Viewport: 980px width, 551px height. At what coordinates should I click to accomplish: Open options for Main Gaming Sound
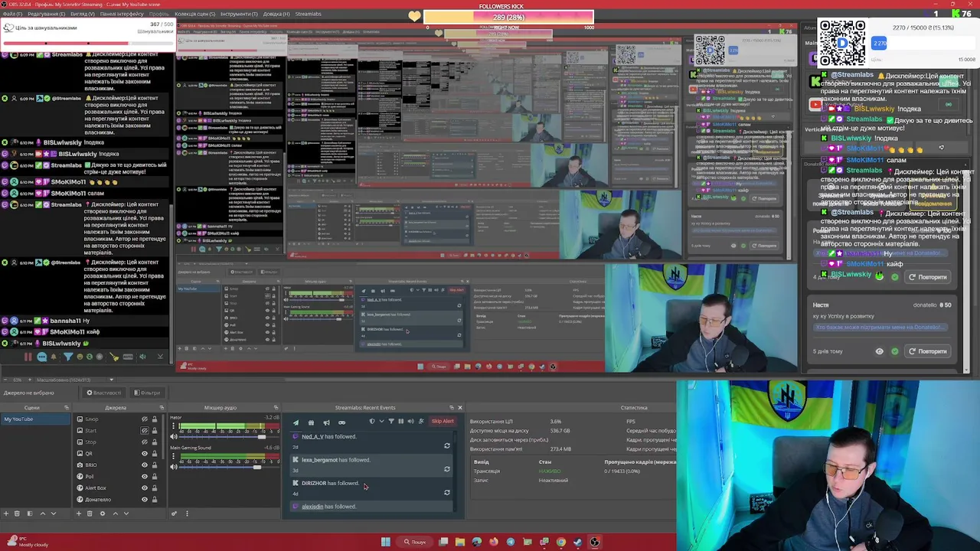[173, 456]
